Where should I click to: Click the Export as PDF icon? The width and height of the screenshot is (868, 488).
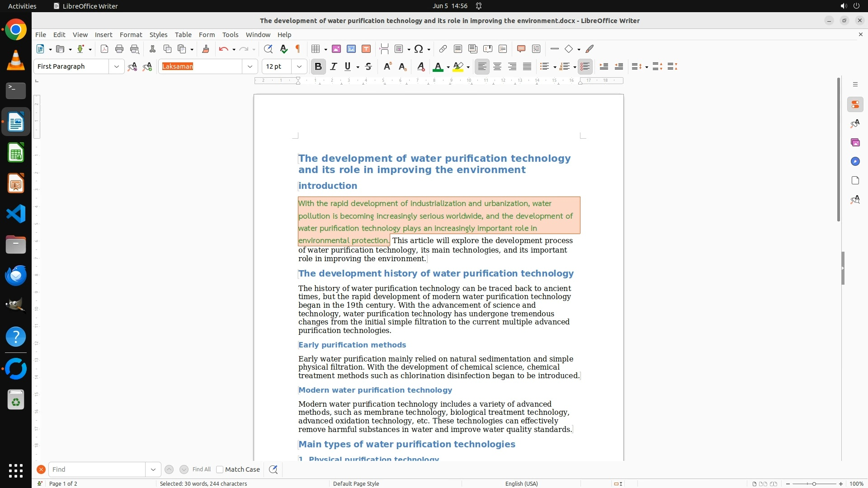[104, 49]
